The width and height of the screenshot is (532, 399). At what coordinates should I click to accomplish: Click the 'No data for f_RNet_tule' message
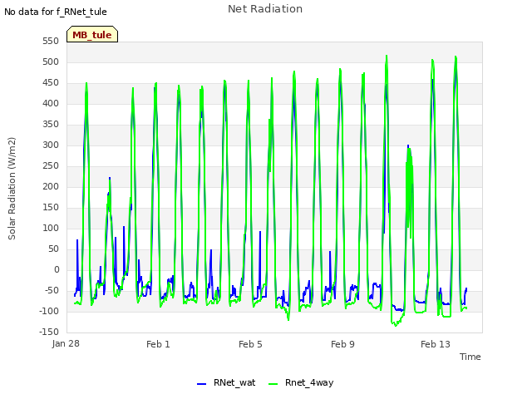pyautogui.click(x=56, y=12)
